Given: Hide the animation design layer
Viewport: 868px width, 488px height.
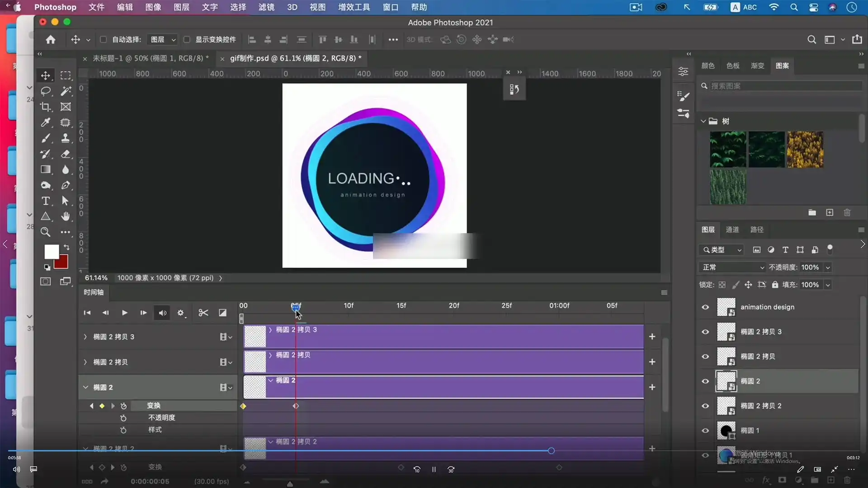Looking at the screenshot, I should coord(705,307).
